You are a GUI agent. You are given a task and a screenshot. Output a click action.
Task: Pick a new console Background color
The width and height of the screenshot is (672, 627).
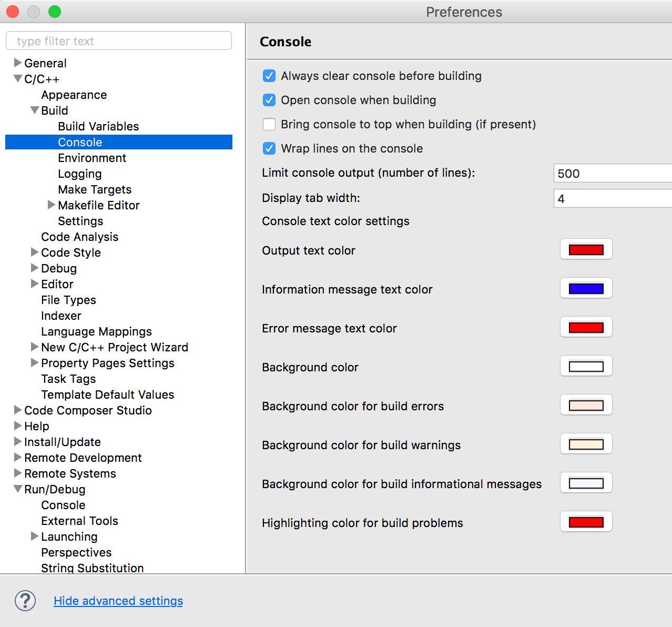coord(586,366)
